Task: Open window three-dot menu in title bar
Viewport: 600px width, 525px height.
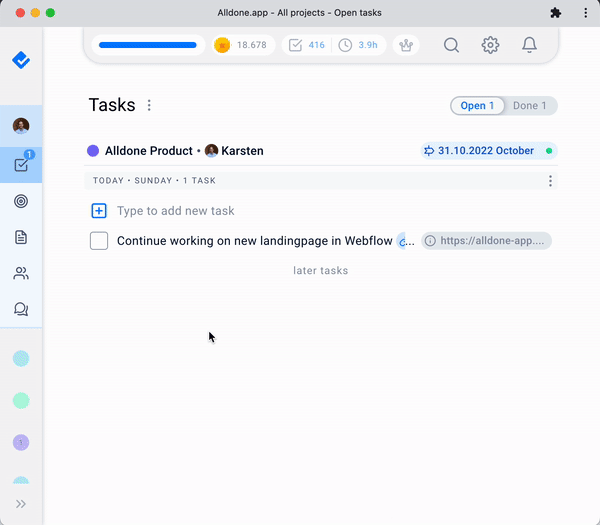Action: point(585,13)
